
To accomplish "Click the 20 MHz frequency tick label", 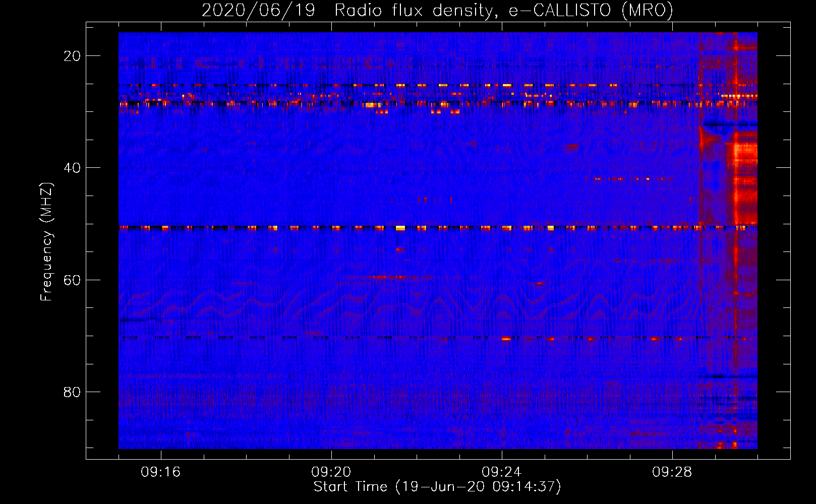I will coord(72,56).
